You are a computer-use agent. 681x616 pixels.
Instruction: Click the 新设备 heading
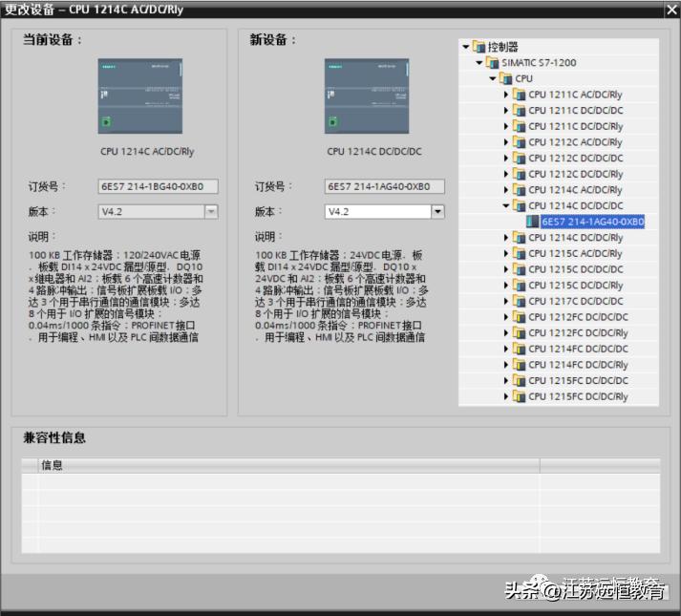272,40
